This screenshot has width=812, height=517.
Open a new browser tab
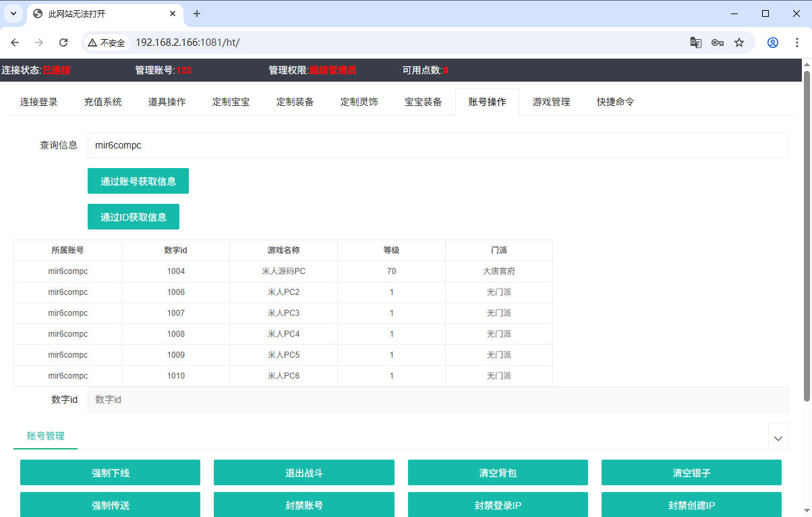click(197, 13)
